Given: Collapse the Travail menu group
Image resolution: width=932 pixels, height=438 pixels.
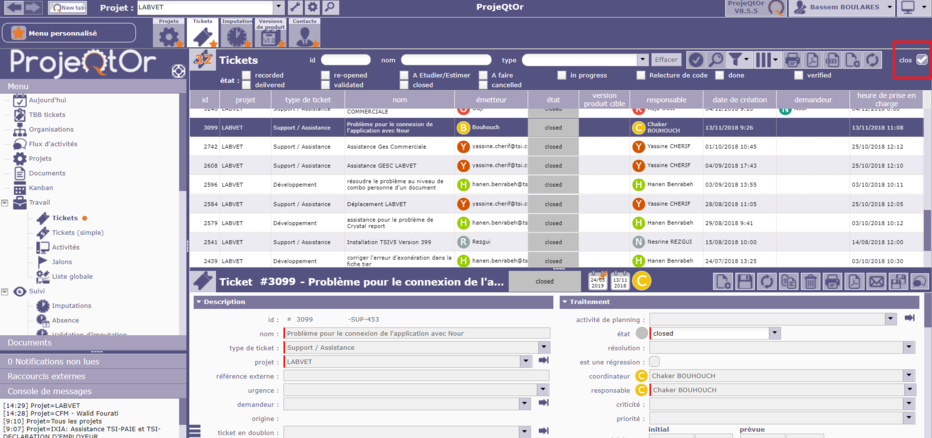Looking at the screenshot, I should click(5, 203).
